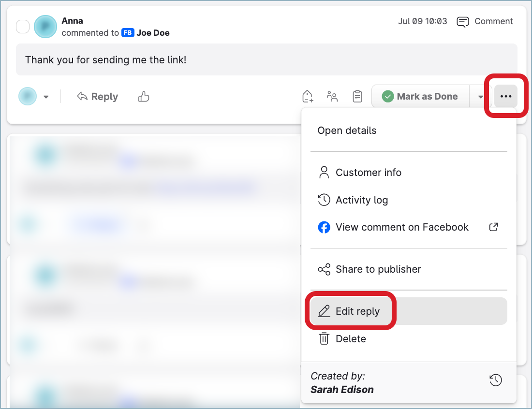Mark Anna's comment as Done

pos(420,96)
